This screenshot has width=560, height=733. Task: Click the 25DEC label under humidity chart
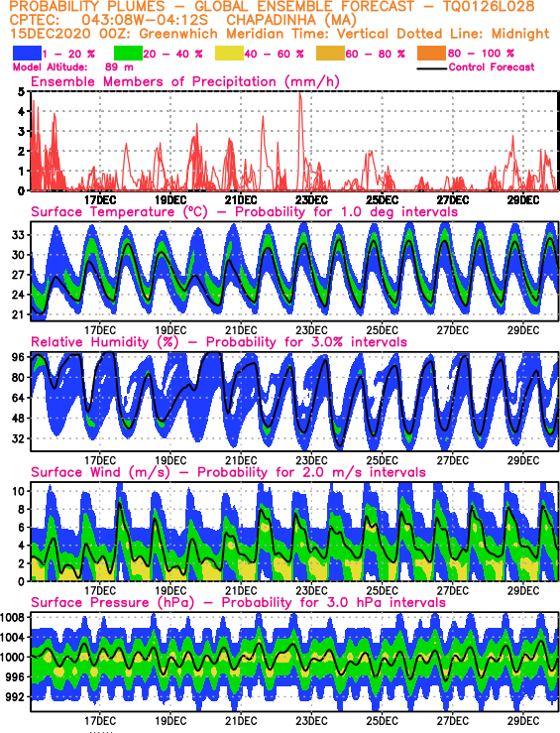click(382, 461)
